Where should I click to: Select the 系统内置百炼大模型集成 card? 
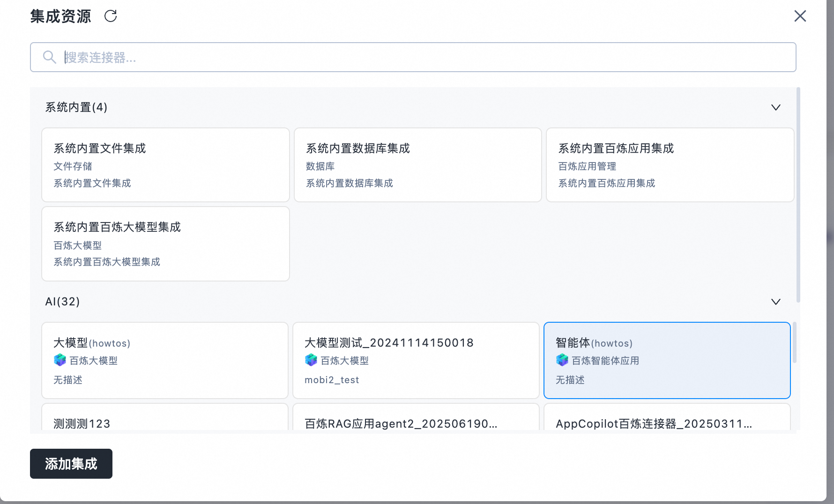point(165,244)
